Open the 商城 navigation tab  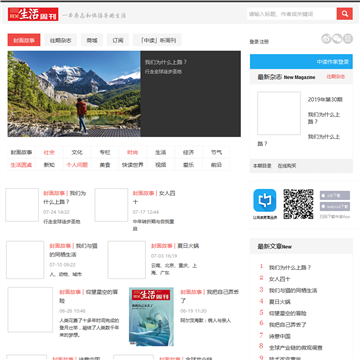[x=92, y=40]
